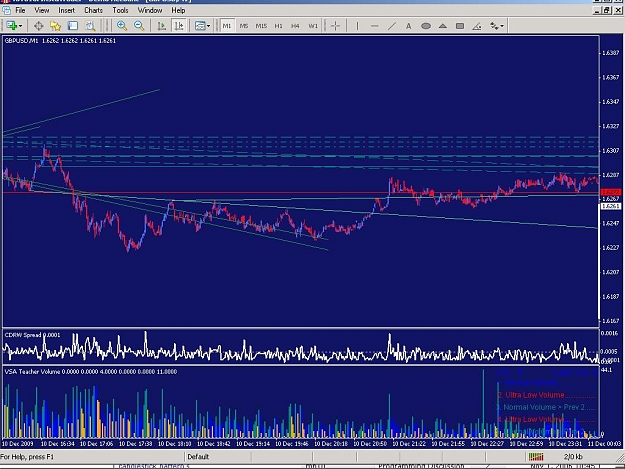Open the Tools menu
This screenshot has height=469, width=625.
click(120, 10)
